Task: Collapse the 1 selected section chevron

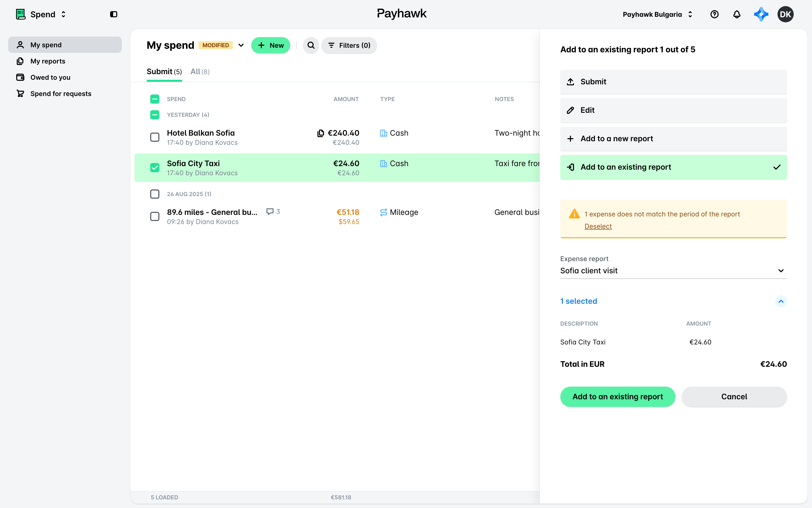Action: [781, 301]
